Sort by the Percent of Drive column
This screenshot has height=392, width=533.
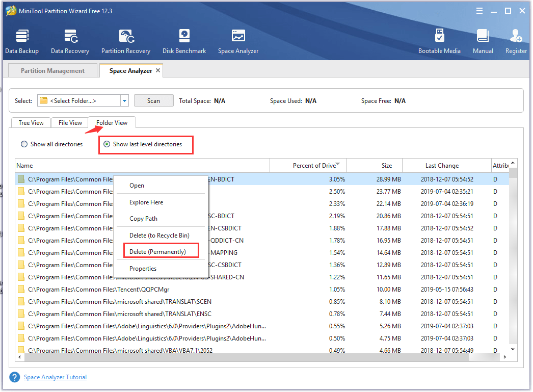(x=308, y=166)
